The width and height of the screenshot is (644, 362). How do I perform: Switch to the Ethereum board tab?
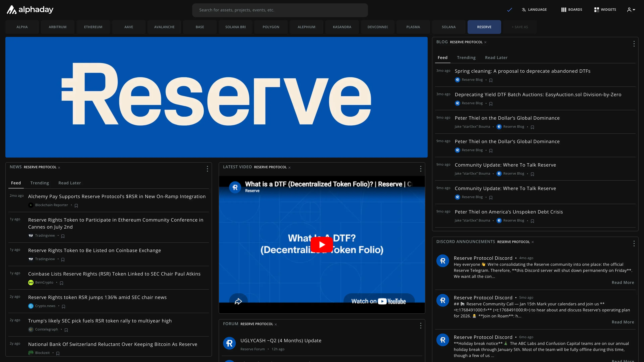tap(93, 27)
